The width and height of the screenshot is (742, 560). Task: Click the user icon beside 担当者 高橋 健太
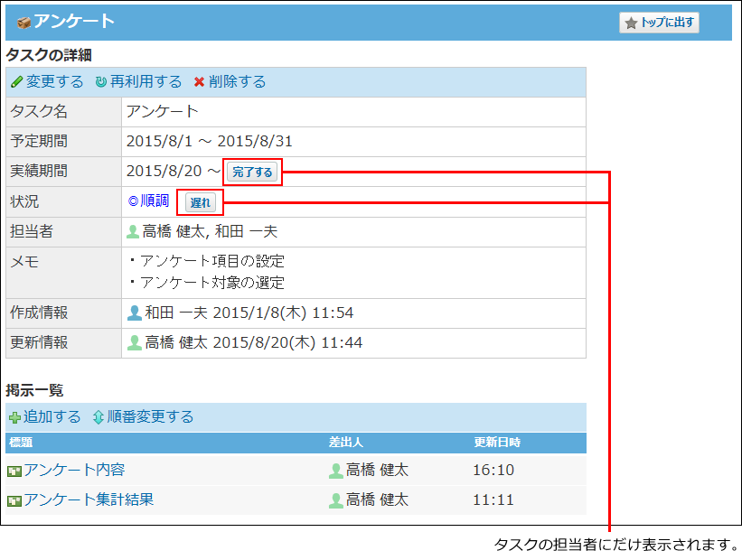[134, 232]
